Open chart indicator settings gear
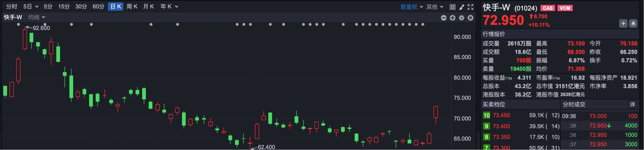Screen dimensions: 644x150 click(462, 18)
